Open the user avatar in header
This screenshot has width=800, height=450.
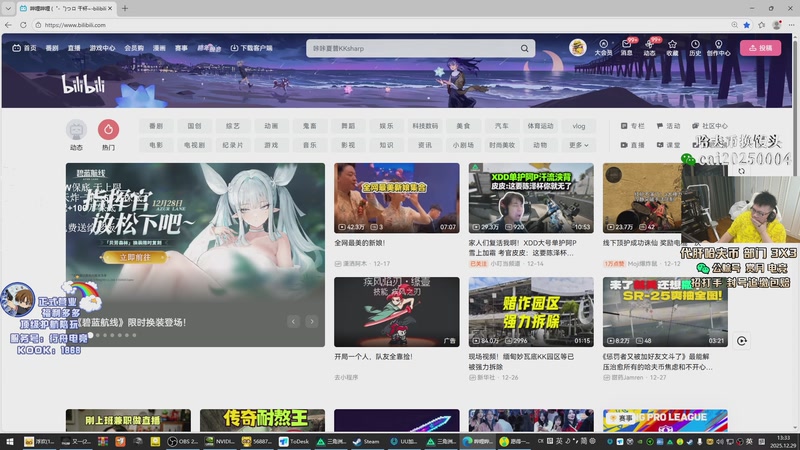[x=578, y=47]
